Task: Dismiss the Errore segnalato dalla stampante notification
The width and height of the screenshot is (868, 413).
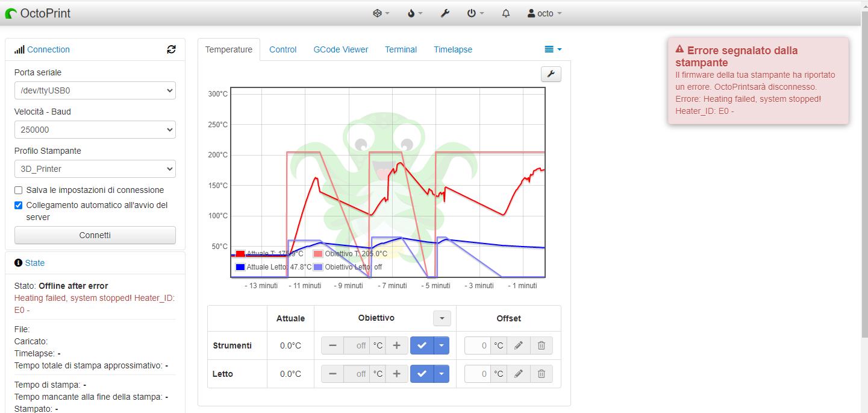Action: click(x=758, y=81)
